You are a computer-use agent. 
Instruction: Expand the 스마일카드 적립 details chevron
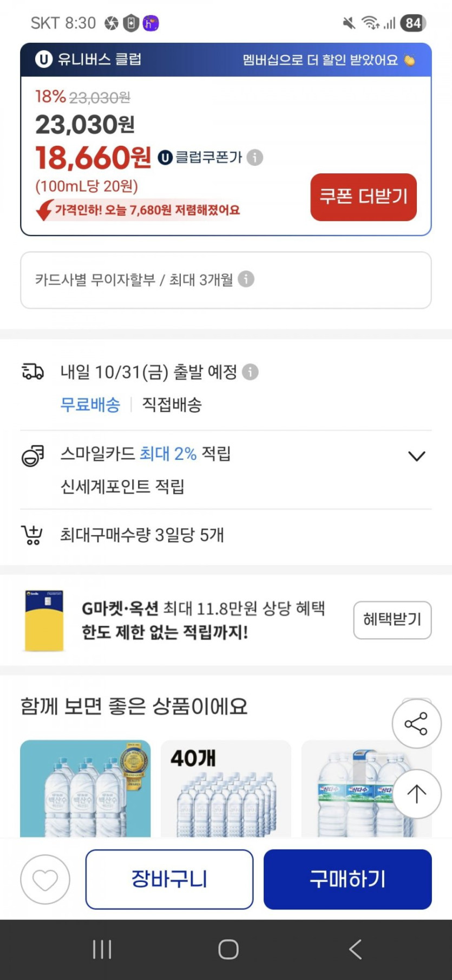click(x=416, y=456)
